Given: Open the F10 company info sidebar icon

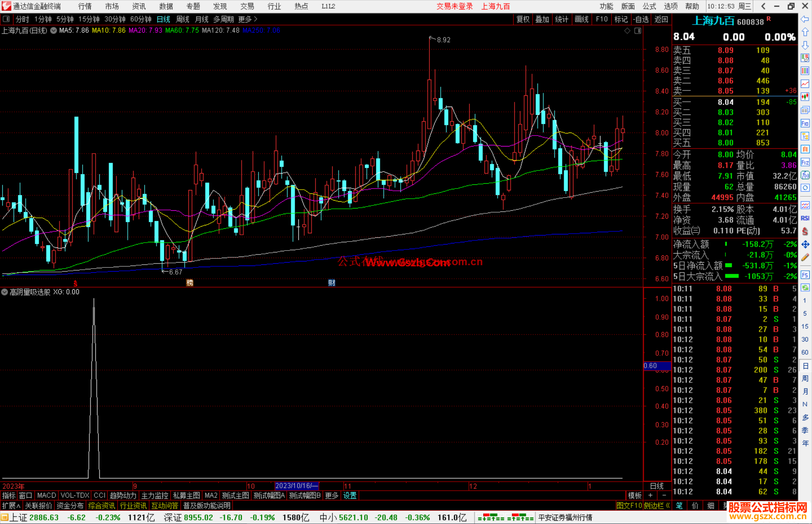Looking at the screenshot, I should [x=805, y=123].
